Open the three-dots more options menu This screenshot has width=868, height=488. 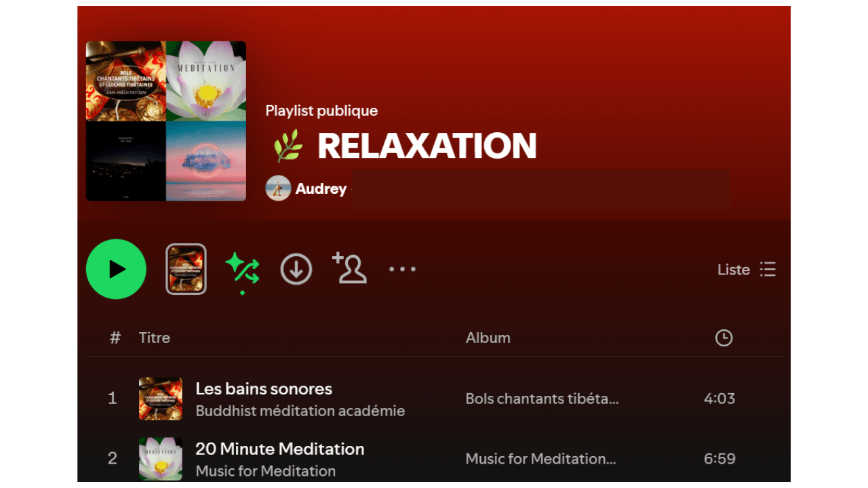(402, 269)
